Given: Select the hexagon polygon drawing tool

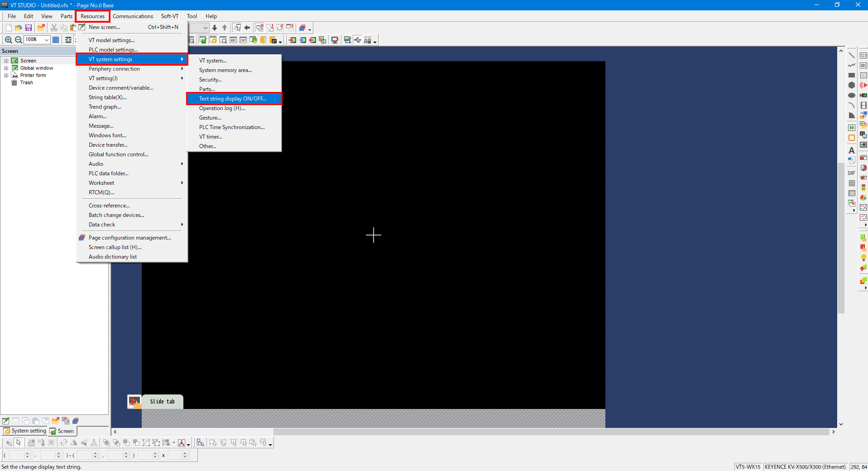Looking at the screenshot, I should pos(851,85).
